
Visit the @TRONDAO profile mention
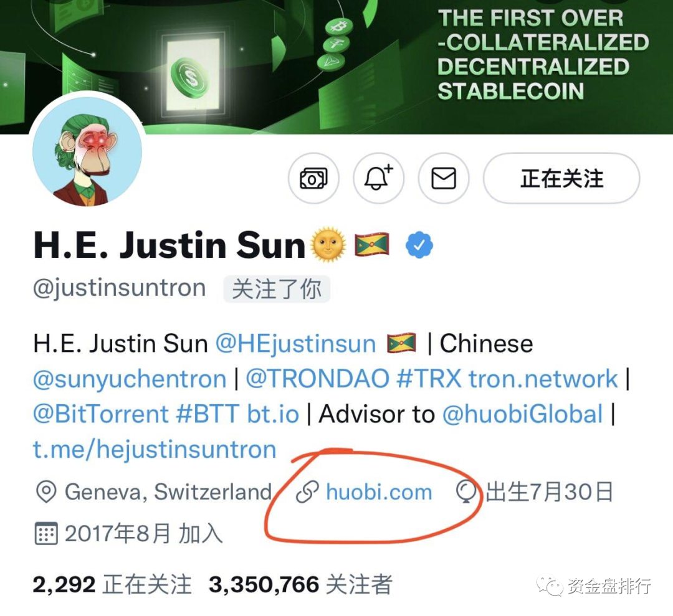point(318,379)
